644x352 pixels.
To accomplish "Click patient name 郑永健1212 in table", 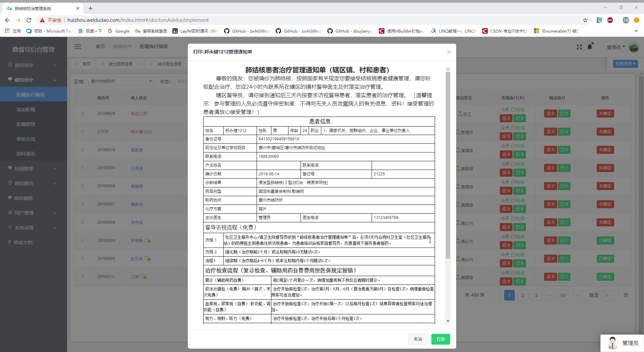I will click(141, 132).
